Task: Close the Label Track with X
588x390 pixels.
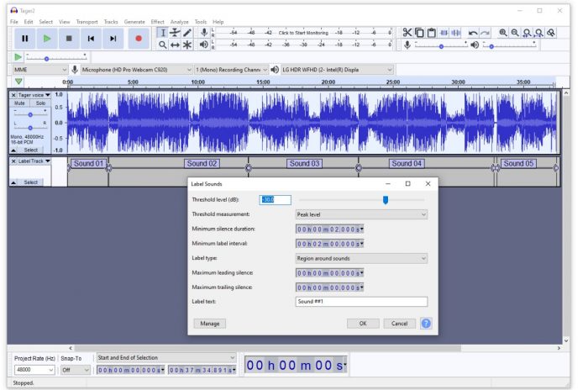Action: [x=13, y=161]
